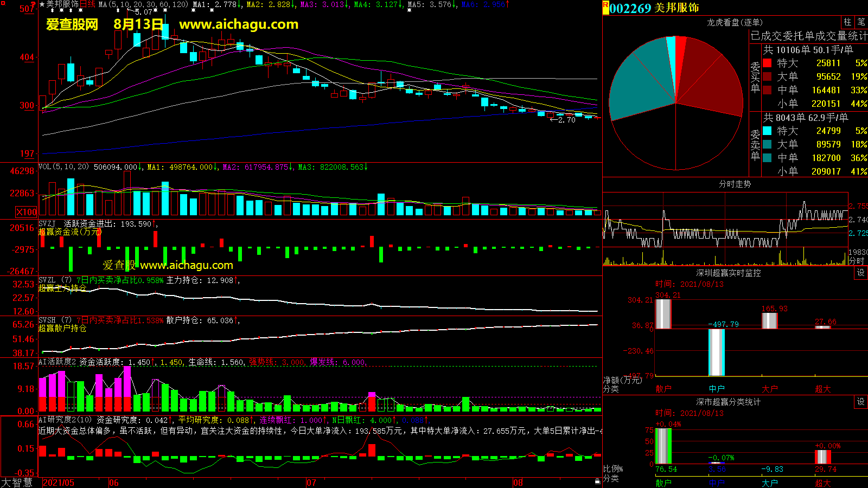Click the 龙虎看盘(逐单) panel title
This screenshot has width=868, height=488.
735,22
